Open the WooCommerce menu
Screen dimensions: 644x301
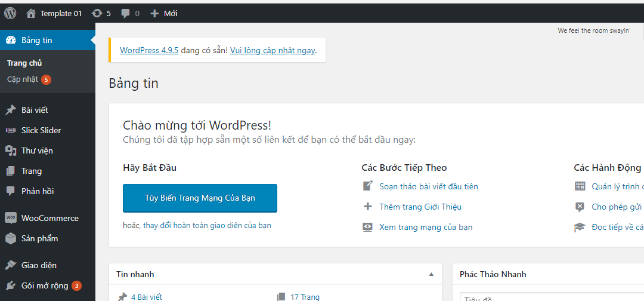click(48, 218)
